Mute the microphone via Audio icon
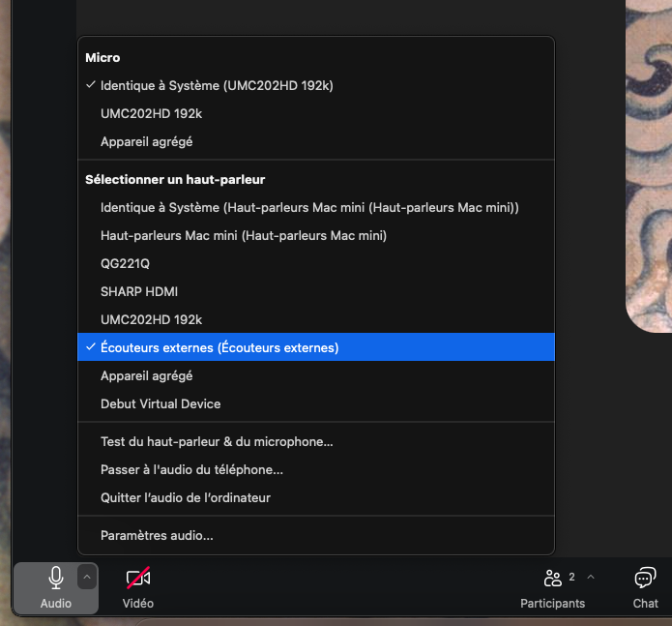Screen dimensions: 672x626 click(x=56, y=579)
